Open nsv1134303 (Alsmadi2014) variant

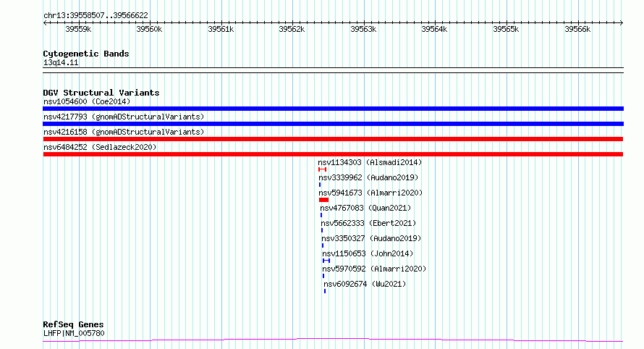click(x=370, y=162)
